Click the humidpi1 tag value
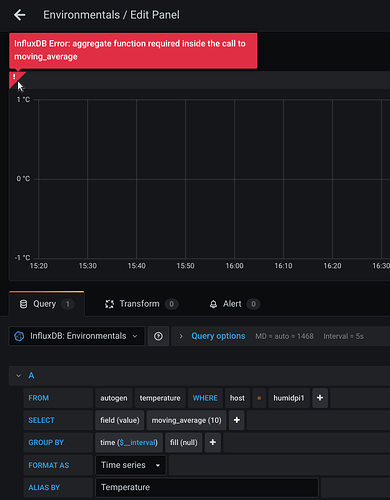 (289, 398)
